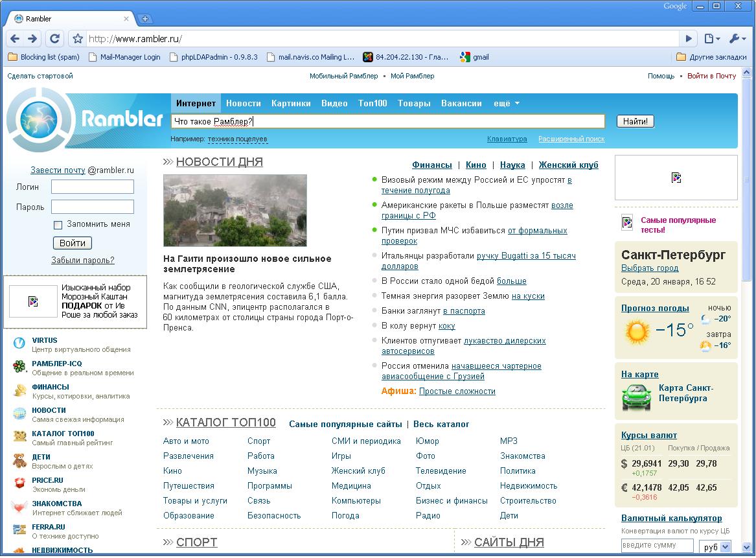Click the green car map icon

click(x=636, y=398)
